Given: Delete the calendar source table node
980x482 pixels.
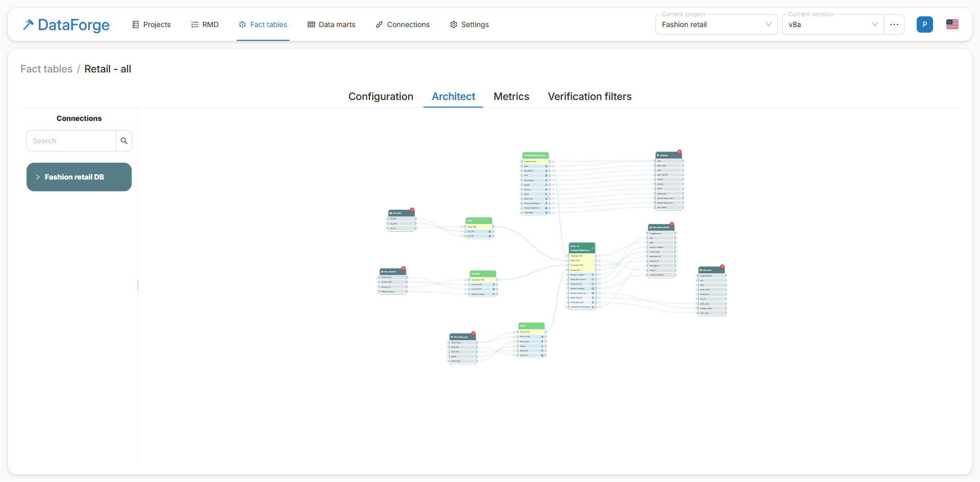Looking at the screenshot, I should (x=679, y=152).
